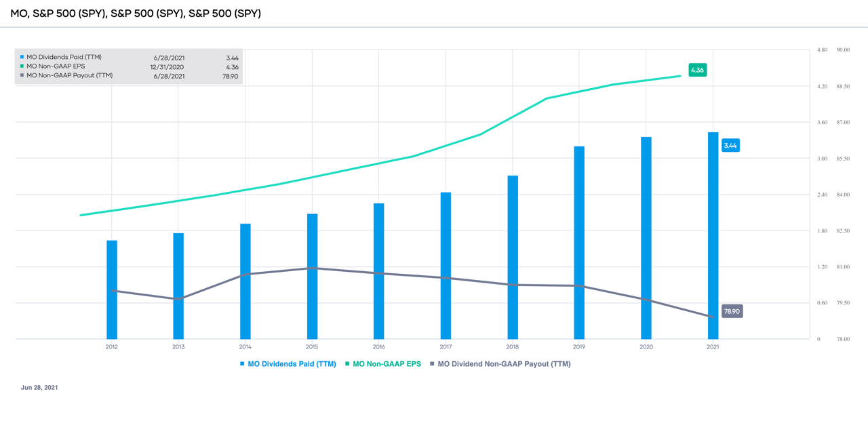Click the '82.50' y-axis label
Screen dimensions: 868x423
click(844, 231)
